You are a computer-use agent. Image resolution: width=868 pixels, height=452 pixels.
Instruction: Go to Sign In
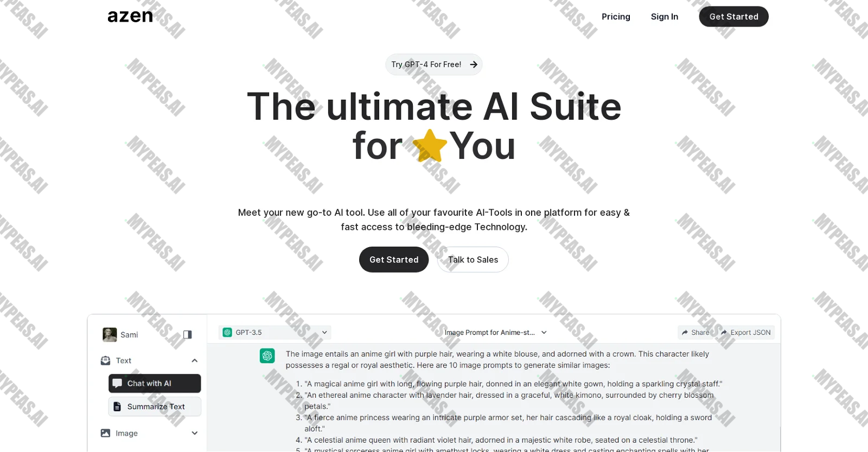click(x=665, y=17)
